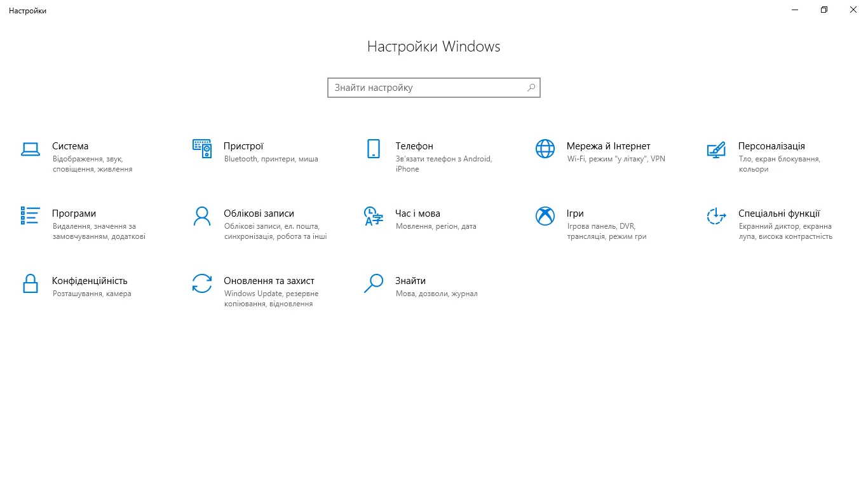Screen dimensions: 868x488
Task: Click the Програми list icon
Action: [31, 216]
